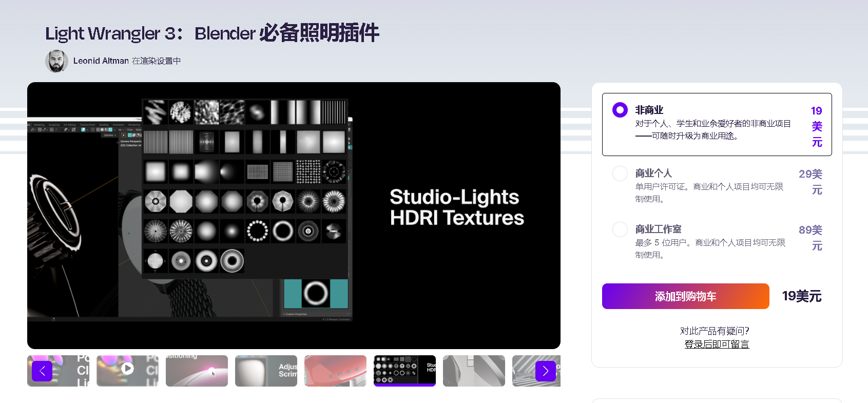Open the video thumbnail with play icon
The image size is (868, 403).
pyautogui.click(x=127, y=371)
